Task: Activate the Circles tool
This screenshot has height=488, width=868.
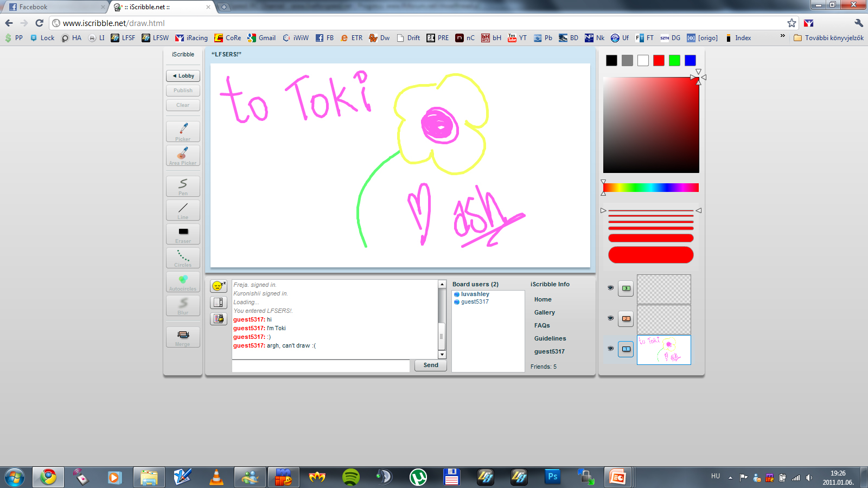Action: coord(183,258)
